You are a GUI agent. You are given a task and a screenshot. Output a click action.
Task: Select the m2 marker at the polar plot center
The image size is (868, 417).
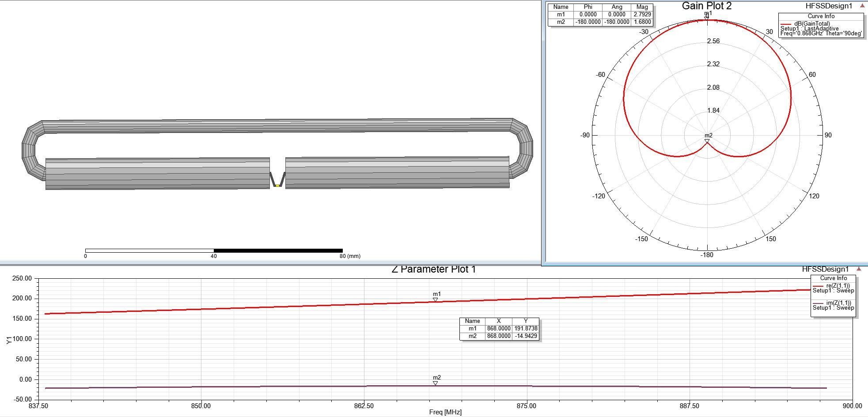(x=707, y=141)
